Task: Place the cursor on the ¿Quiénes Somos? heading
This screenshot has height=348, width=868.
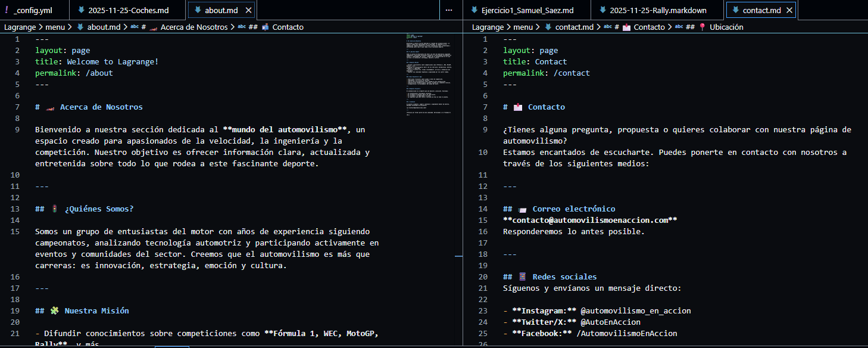Action: point(99,209)
